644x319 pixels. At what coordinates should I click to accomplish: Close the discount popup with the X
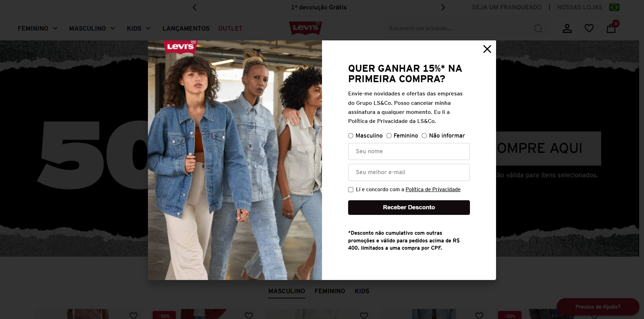point(487,49)
